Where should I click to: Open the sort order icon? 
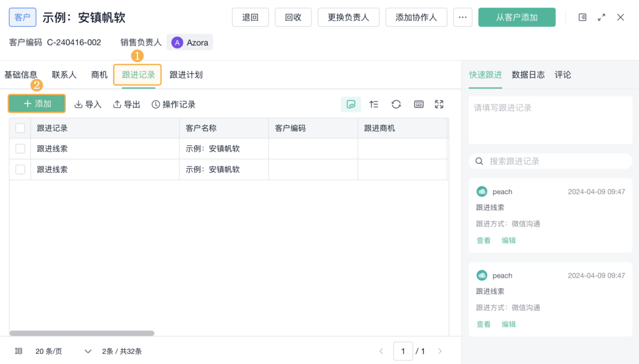click(x=374, y=104)
